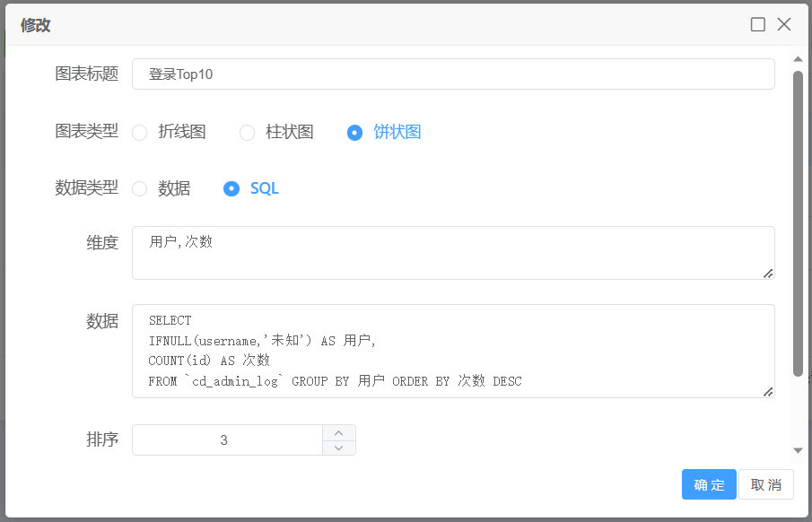This screenshot has height=522, width=812.
Task: Click the dialog's vertical scrollbar thumb
Action: 798,224
